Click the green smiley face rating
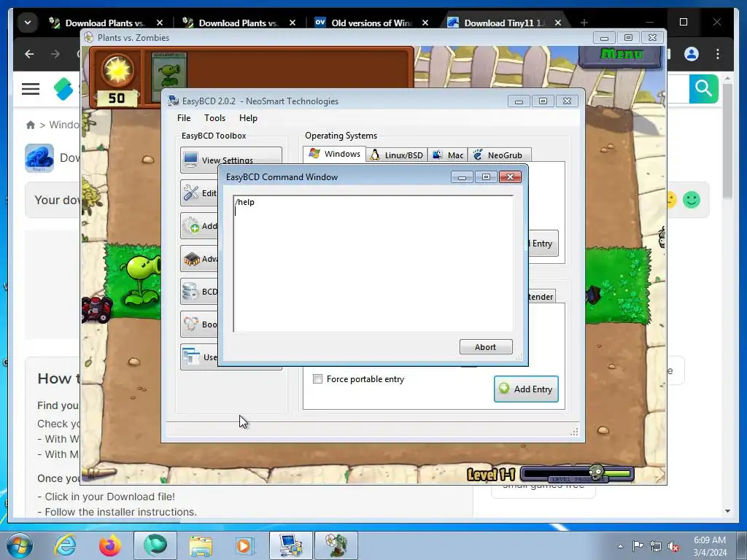The image size is (747, 560). (692, 200)
